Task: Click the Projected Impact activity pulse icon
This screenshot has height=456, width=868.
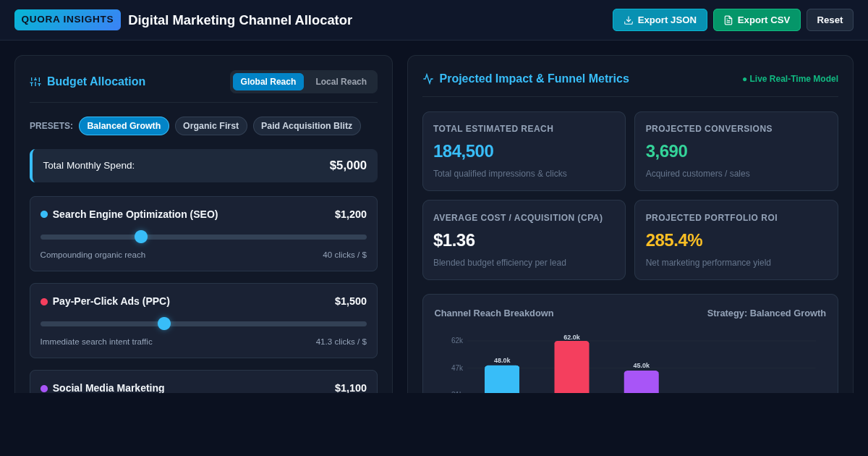Action: [x=428, y=79]
